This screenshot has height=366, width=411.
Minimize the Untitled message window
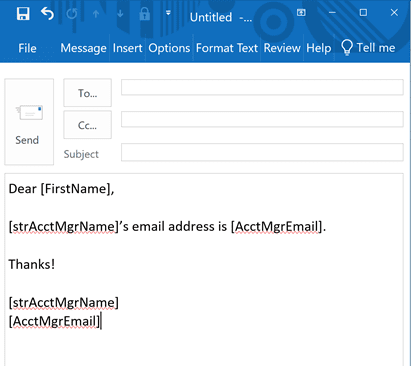pos(332,13)
